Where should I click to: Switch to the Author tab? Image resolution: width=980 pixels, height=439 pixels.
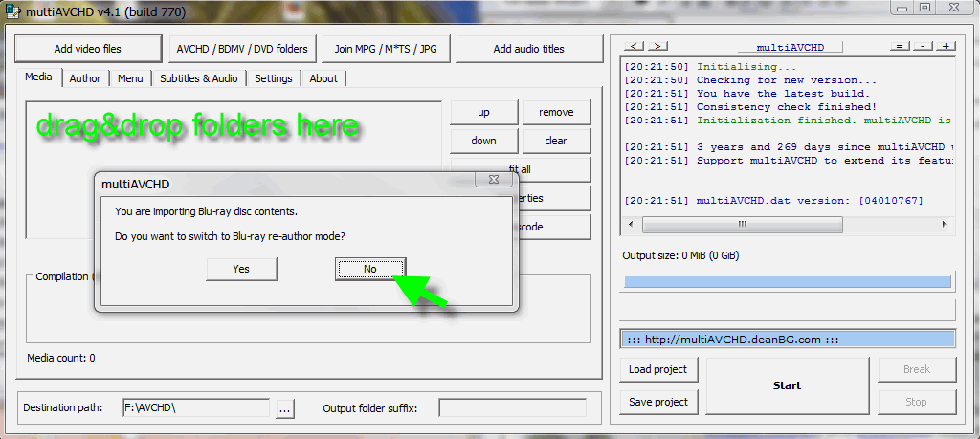coord(85,78)
